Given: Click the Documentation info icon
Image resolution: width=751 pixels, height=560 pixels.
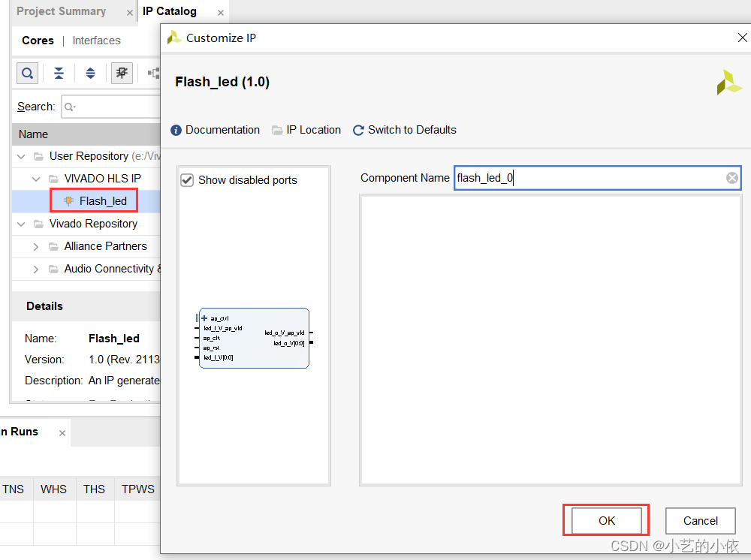Looking at the screenshot, I should coord(176,130).
